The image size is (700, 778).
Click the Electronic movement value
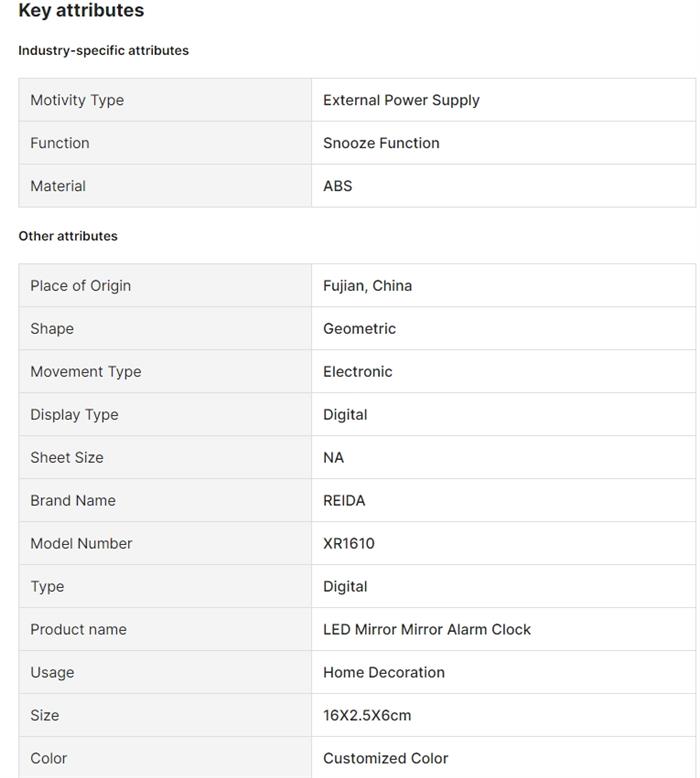(x=357, y=372)
